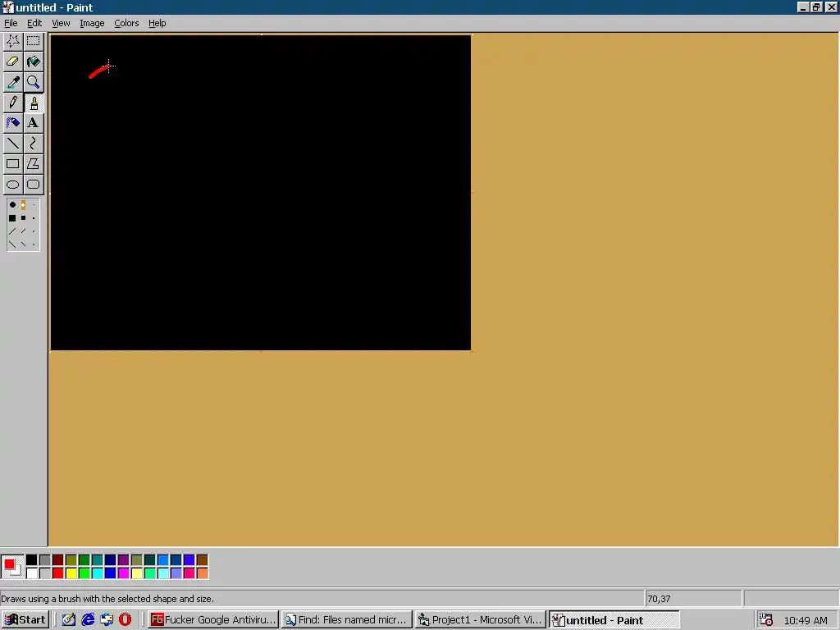The image size is (840, 630).
Task: Choose the Polygon tool
Action: 33,164
